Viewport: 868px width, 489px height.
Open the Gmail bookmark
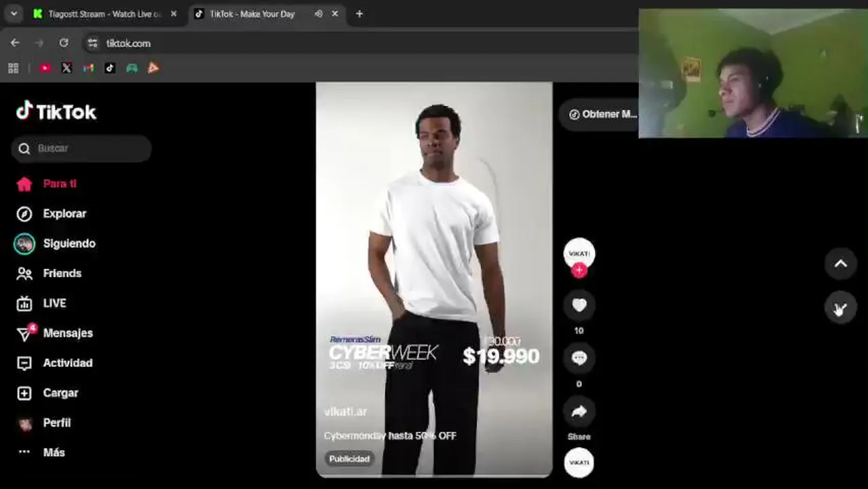click(88, 68)
